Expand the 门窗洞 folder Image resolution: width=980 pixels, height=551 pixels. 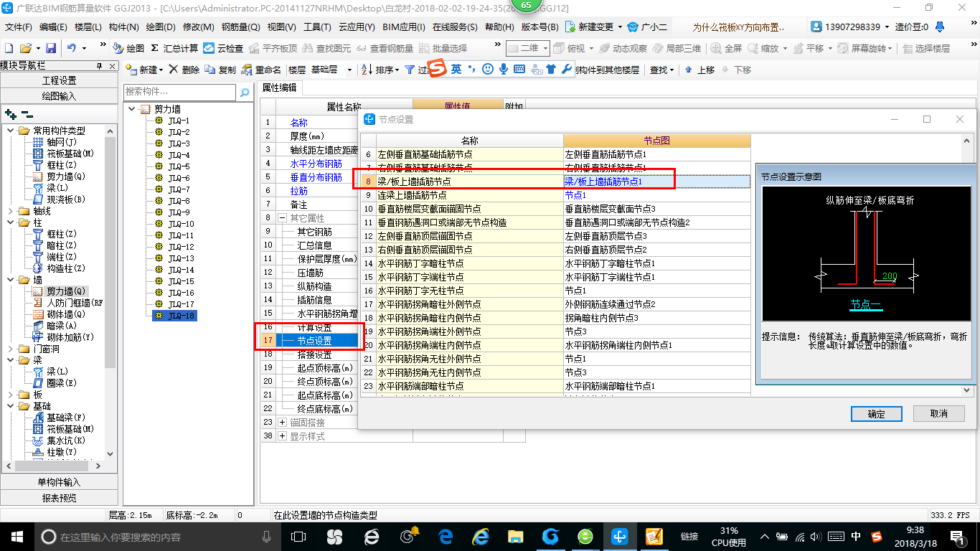pyautogui.click(x=10, y=349)
